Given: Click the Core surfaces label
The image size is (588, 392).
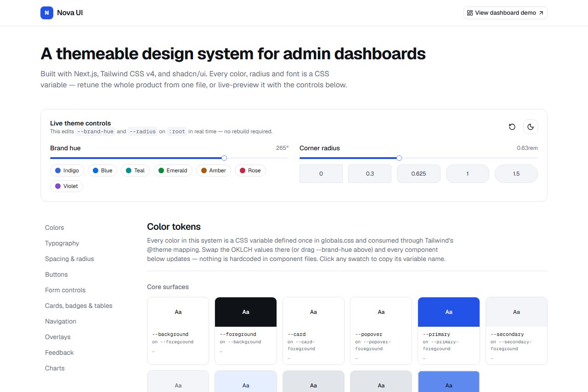Looking at the screenshot, I should (168, 287).
